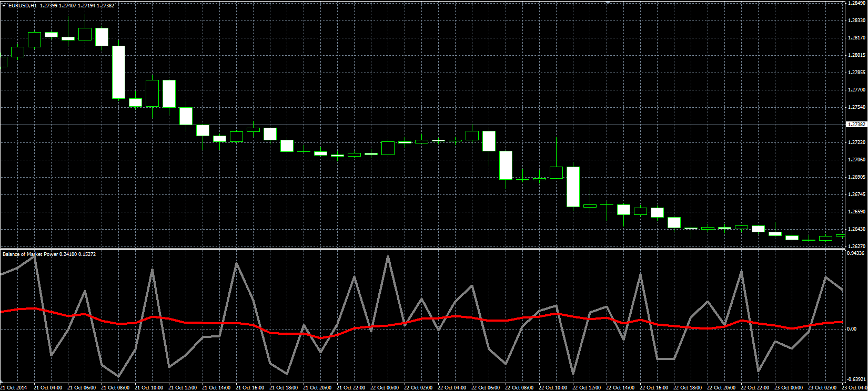Image resolution: width=868 pixels, height=391 pixels.
Task: Click the small arrow before EURUSD,H1 title
Action: [4, 5]
